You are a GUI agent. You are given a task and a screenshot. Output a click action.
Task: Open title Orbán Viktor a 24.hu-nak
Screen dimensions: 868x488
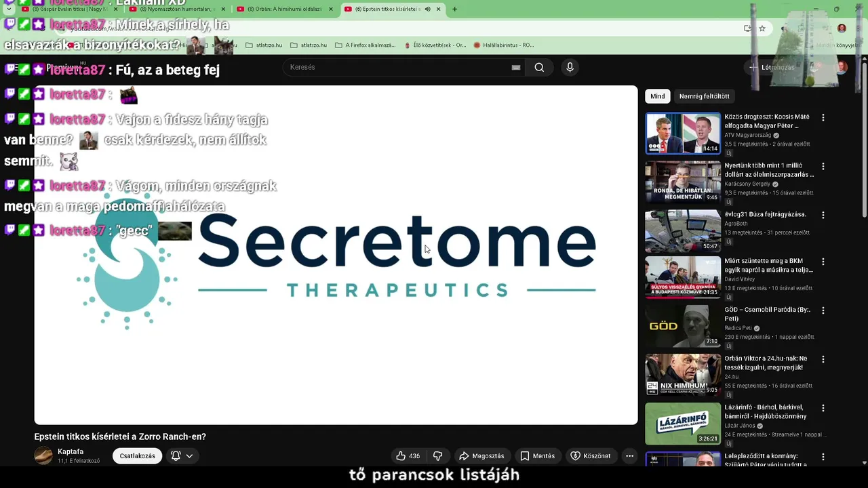click(x=766, y=363)
